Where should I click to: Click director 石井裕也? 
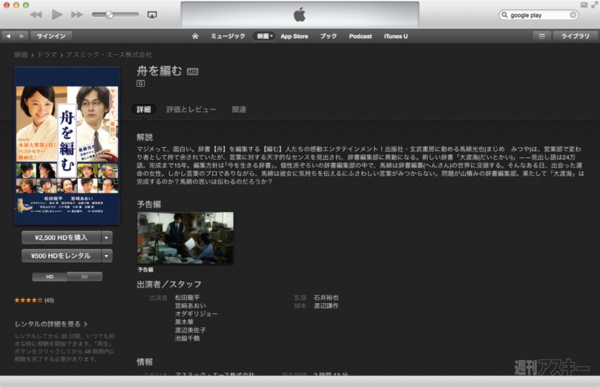coord(326,297)
